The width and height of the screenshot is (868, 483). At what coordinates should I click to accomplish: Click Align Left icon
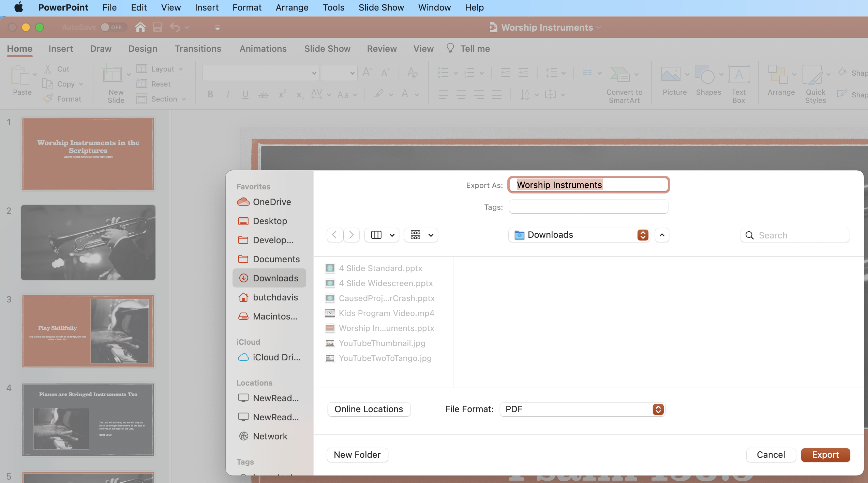443,94
